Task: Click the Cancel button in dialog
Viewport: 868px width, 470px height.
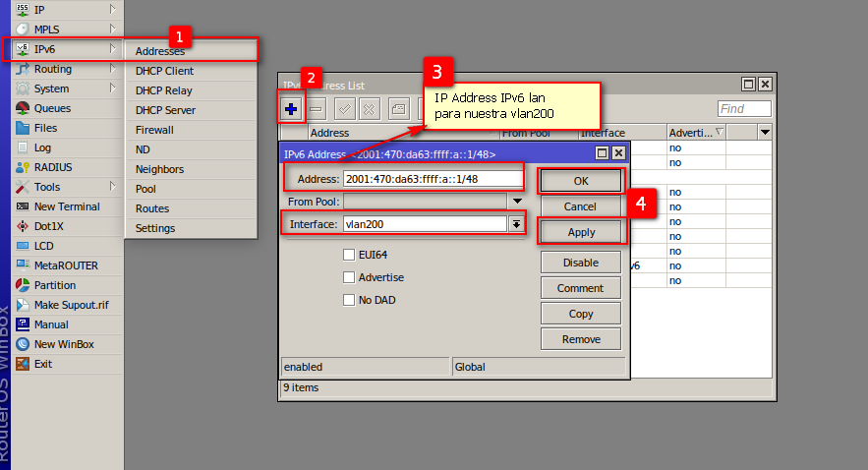Action: [x=580, y=206]
